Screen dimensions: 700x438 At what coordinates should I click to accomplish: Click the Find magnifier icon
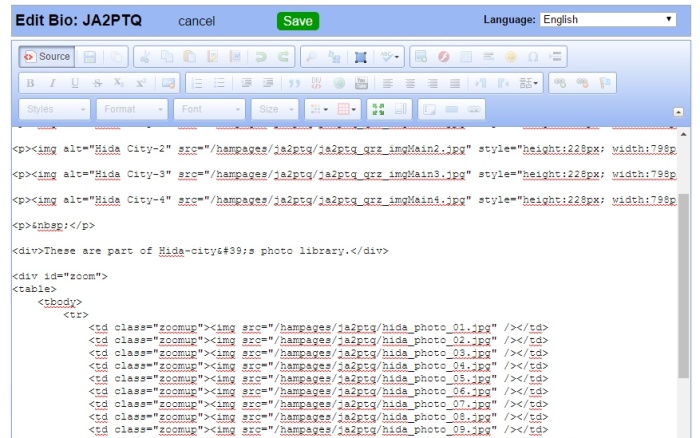[x=312, y=57]
